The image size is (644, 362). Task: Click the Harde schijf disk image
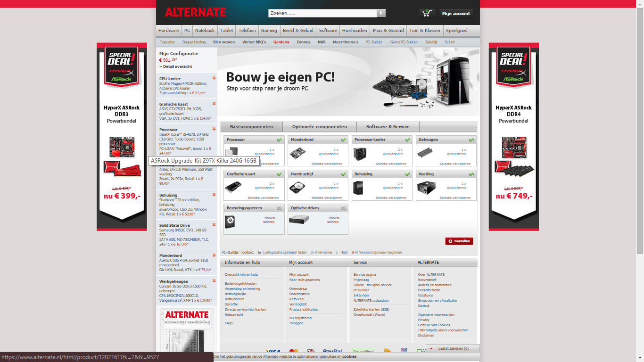(297, 188)
